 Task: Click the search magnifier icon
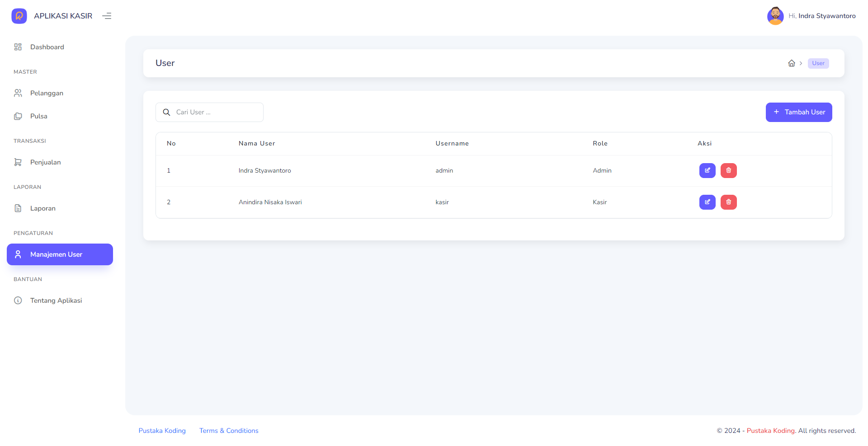pos(166,112)
